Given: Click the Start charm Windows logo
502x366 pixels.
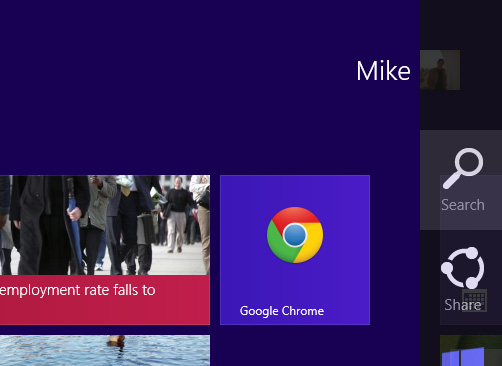Looking at the screenshot, I should coord(463,357).
